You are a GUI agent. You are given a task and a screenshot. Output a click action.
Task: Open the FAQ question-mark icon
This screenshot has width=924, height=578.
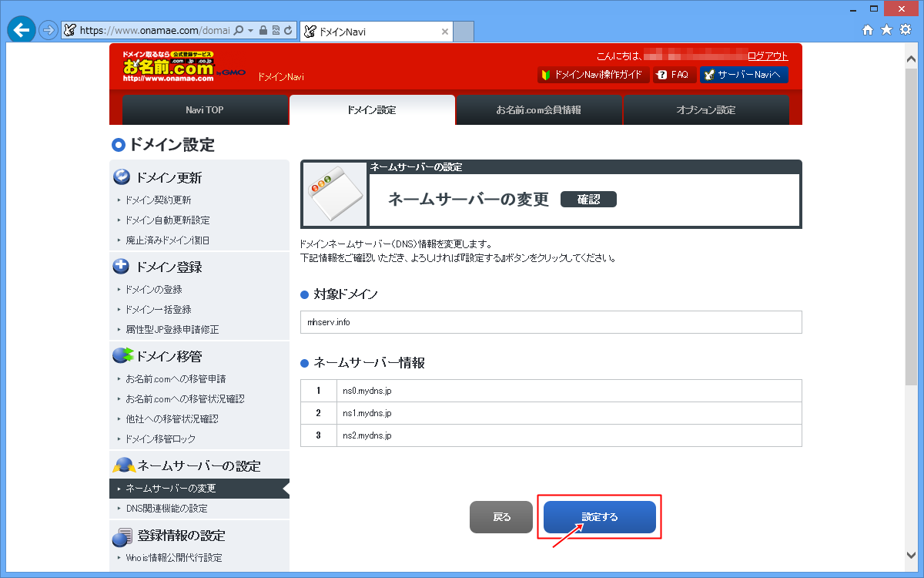click(x=660, y=74)
